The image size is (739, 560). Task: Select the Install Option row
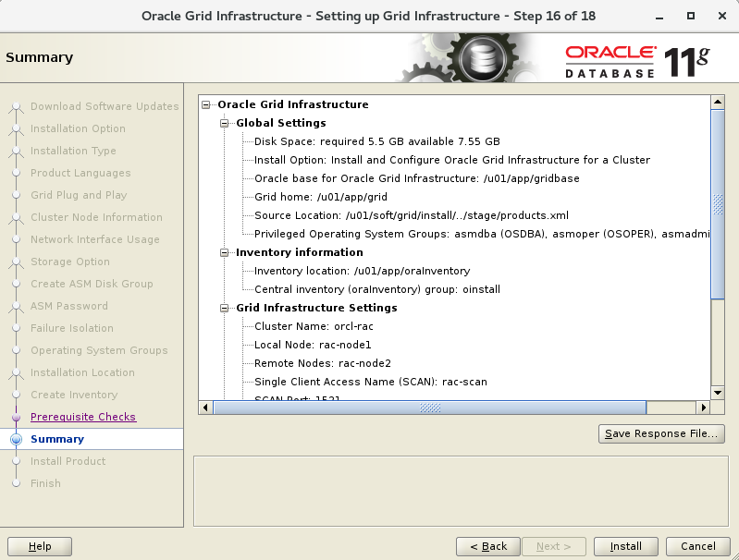(452, 160)
